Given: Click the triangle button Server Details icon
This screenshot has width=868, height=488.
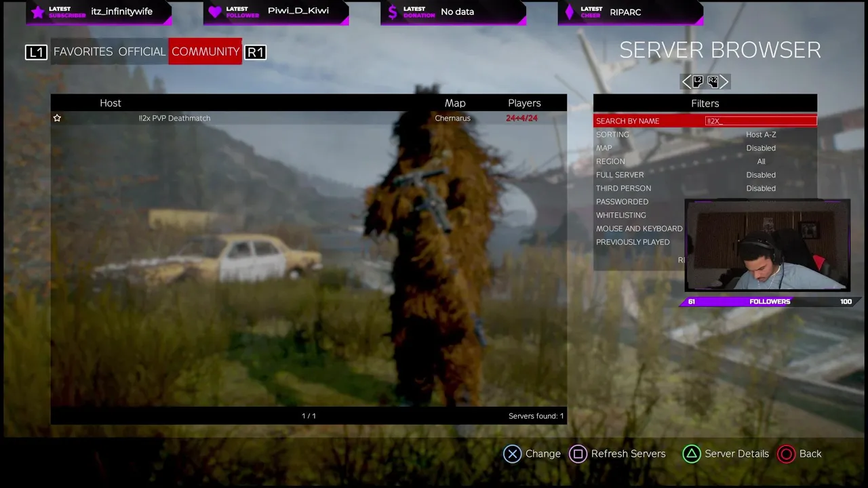Looking at the screenshot, I should (x=691, y=454).
